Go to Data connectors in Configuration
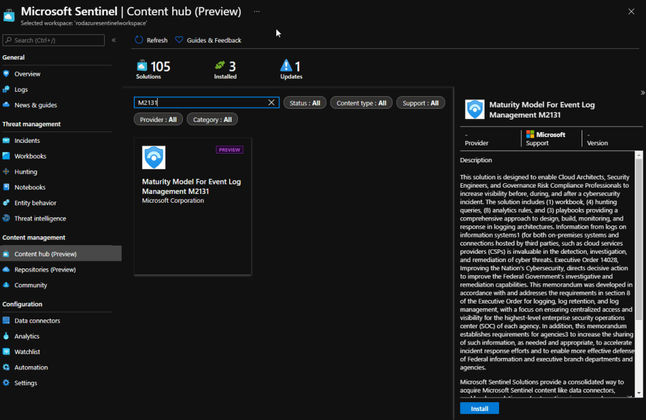Viewport: 646px width, 420px height. (37, 321)
